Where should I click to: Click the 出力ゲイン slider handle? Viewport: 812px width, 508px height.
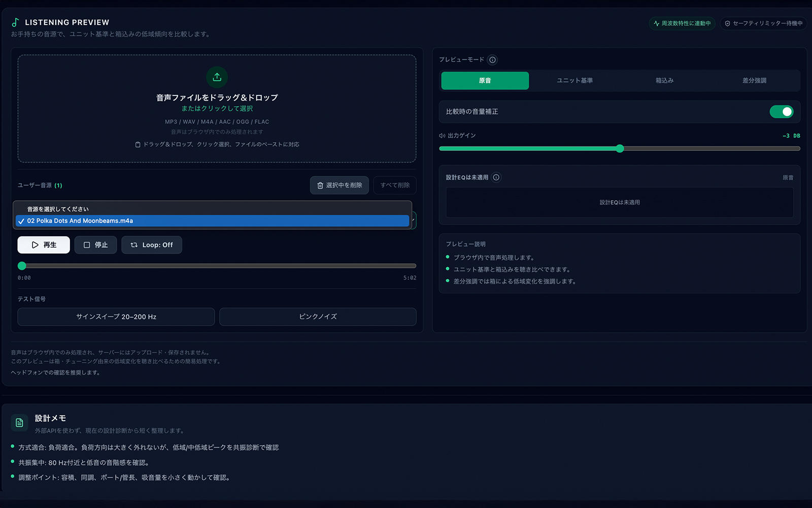(620, 149)
